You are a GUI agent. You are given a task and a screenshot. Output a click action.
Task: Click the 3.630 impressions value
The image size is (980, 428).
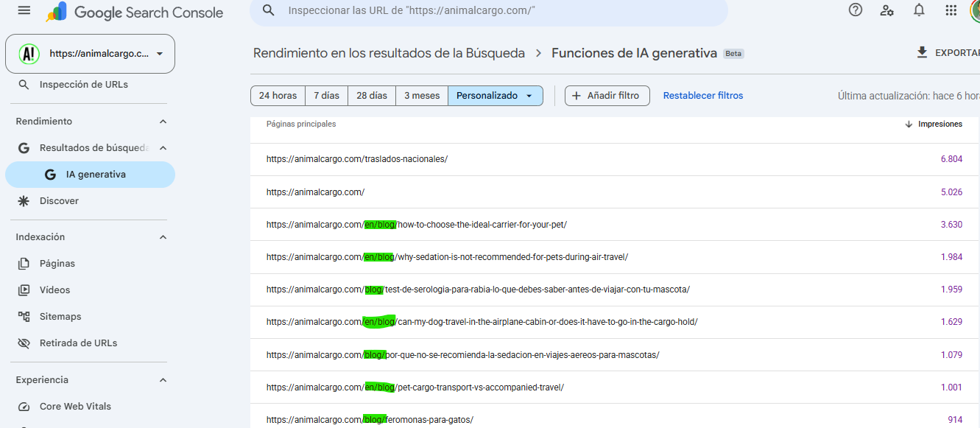point(951,225)
